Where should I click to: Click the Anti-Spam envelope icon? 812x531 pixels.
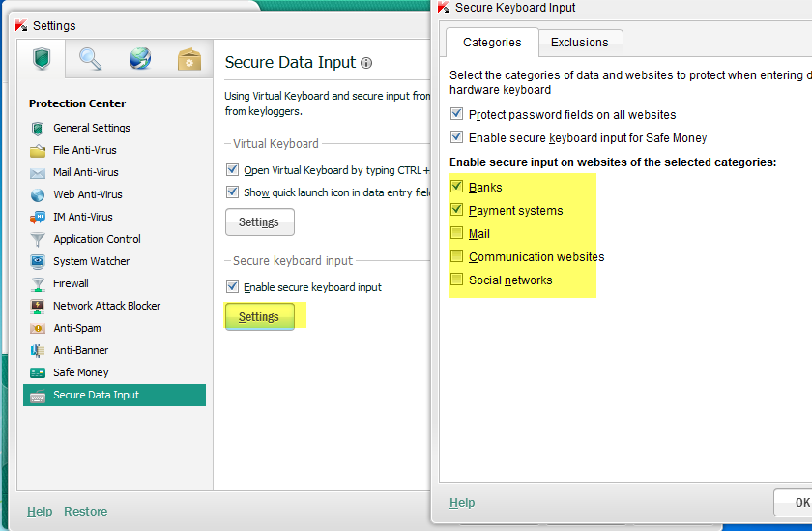click(38, 329)
